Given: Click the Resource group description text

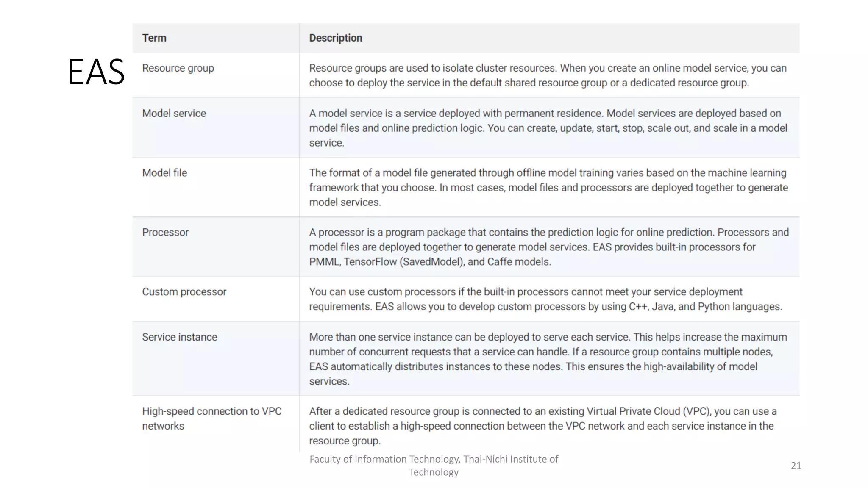Looking at the screenshot, I should pos(548,75).
